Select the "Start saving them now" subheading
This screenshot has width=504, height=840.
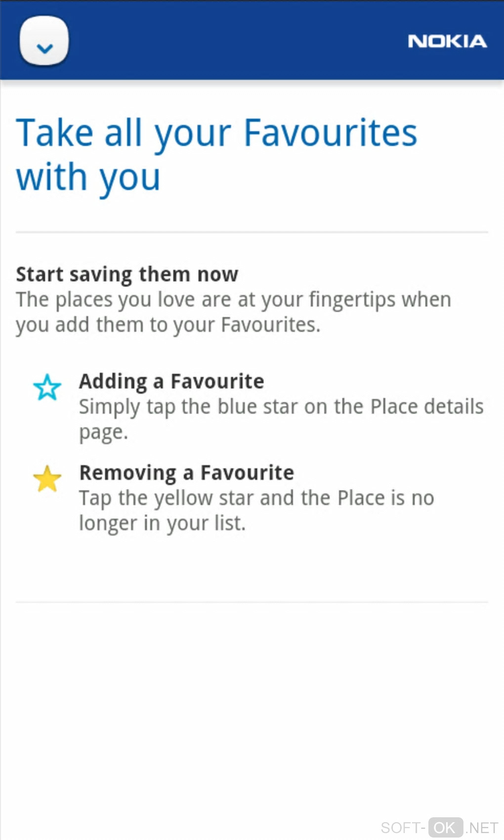(x=127, y=274)
